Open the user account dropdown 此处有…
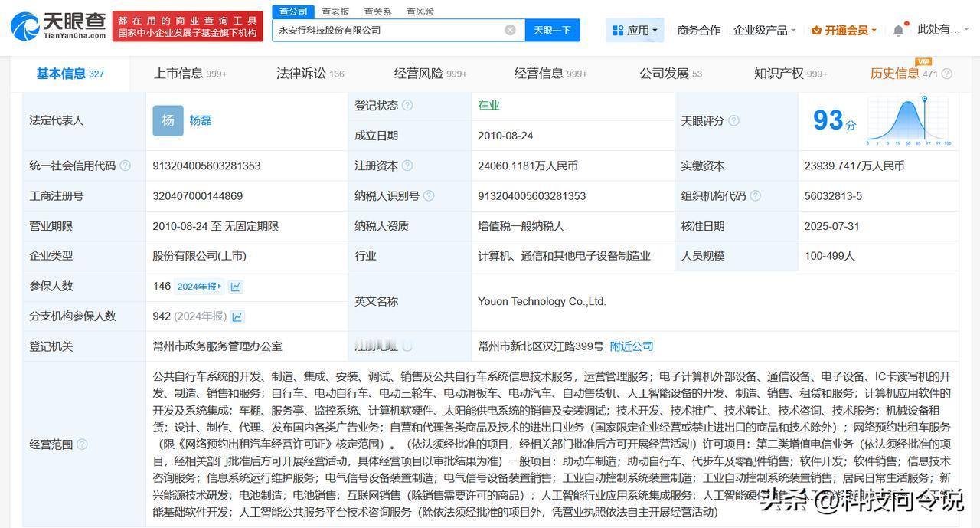The image size is (980, 528). tap(942, 29)
